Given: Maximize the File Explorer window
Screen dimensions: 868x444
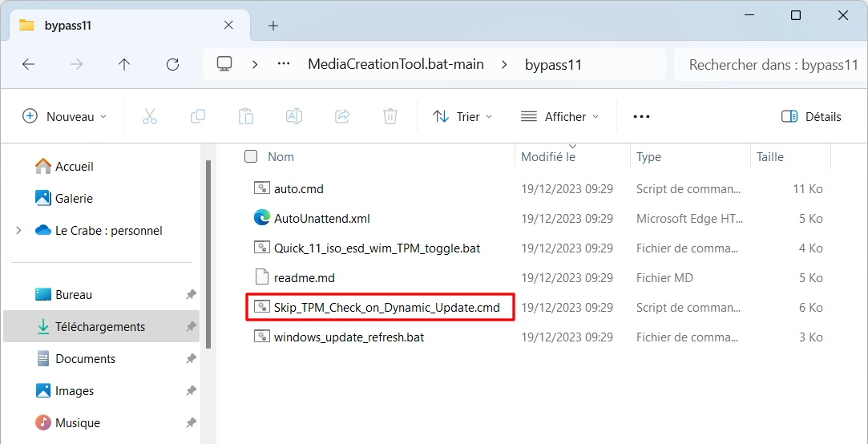Looking at the screenshot, I should click(796, 15).
